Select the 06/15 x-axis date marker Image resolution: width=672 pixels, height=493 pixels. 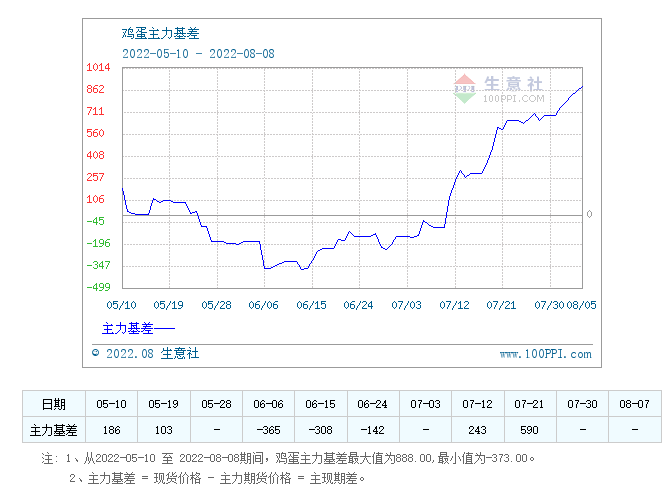pyautogui.click(x=311, y=304)
